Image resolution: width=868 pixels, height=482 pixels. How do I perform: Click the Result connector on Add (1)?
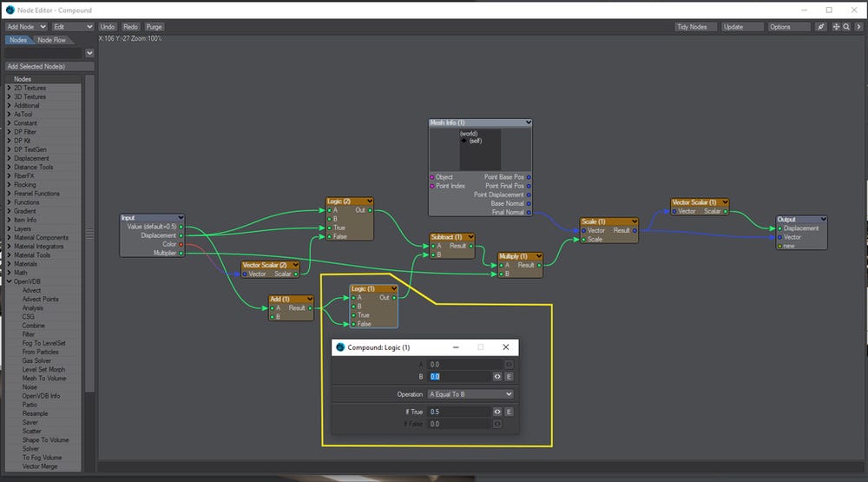[x=310, y=308]
